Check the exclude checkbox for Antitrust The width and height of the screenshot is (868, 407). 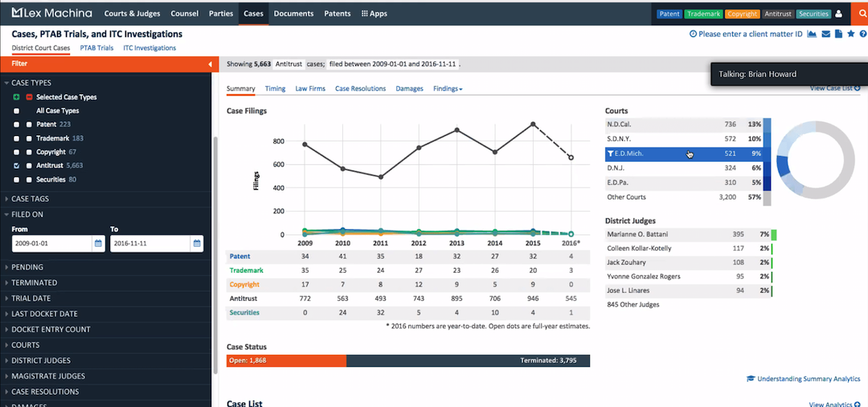click(x=29, y=166)
